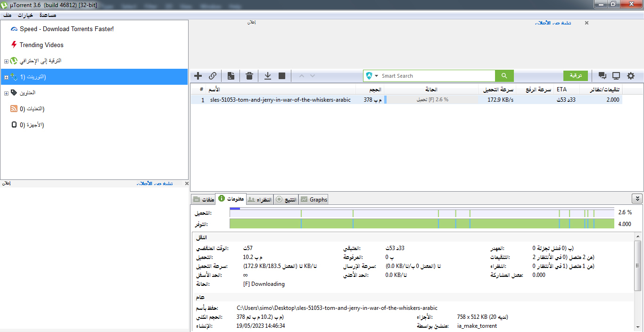This screenshot has height=332, width=644.
Task: Collapse the detail pane with double-chevron button
Action: coord(636,199)
